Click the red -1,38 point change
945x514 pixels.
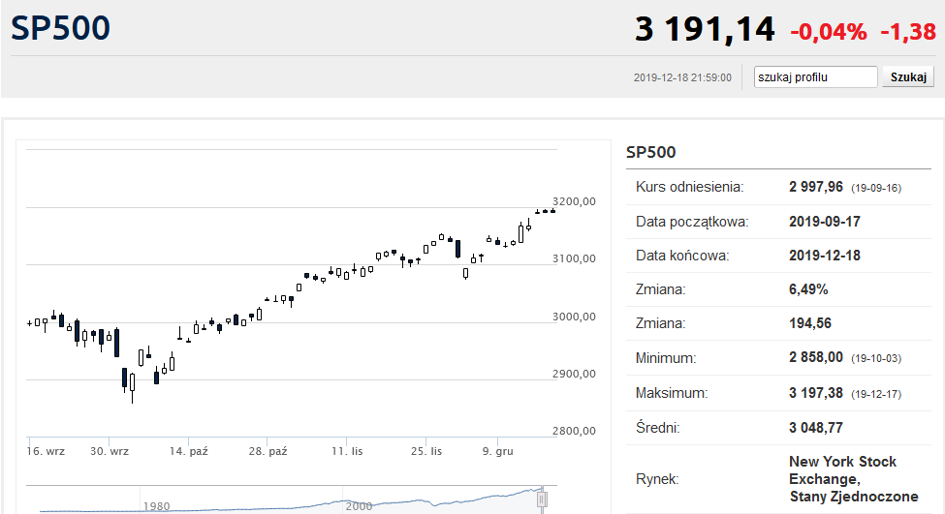click(908, 31)
